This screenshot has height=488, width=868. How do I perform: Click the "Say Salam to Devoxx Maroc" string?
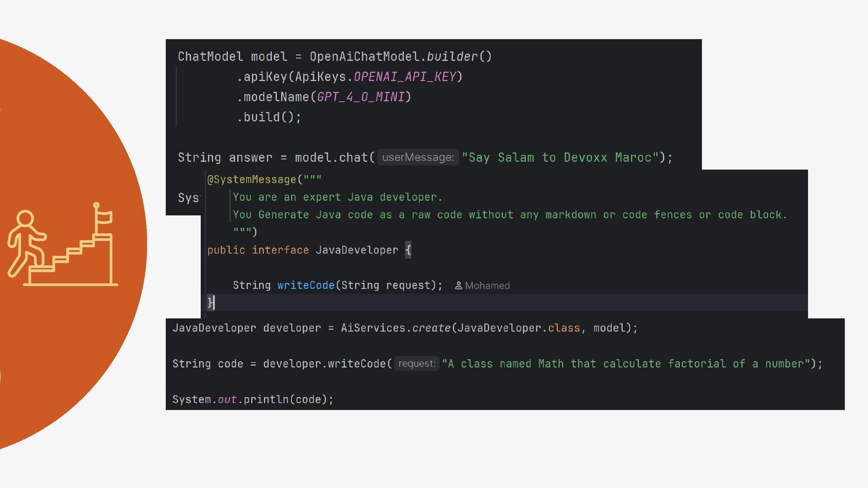click(560, 157)
